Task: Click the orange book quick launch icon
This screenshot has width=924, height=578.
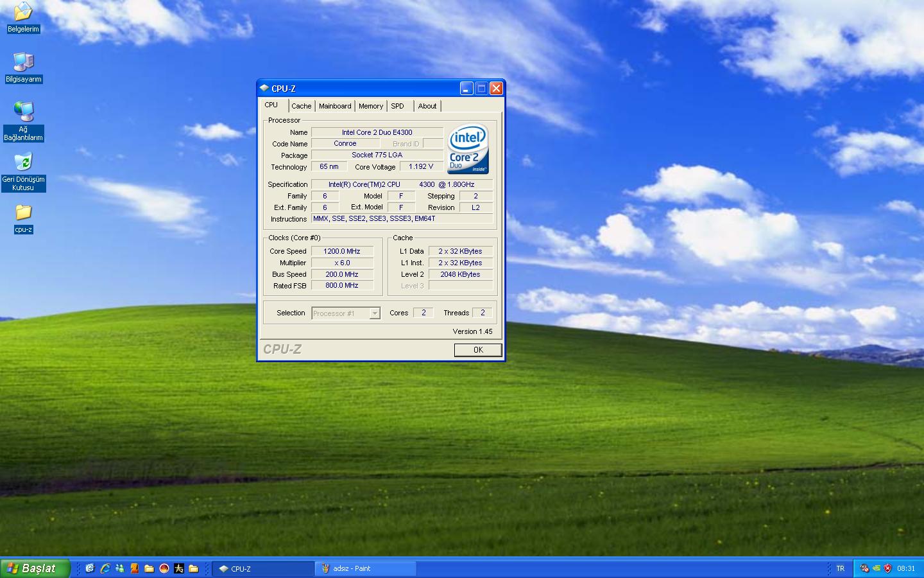Action: [134, 568]
